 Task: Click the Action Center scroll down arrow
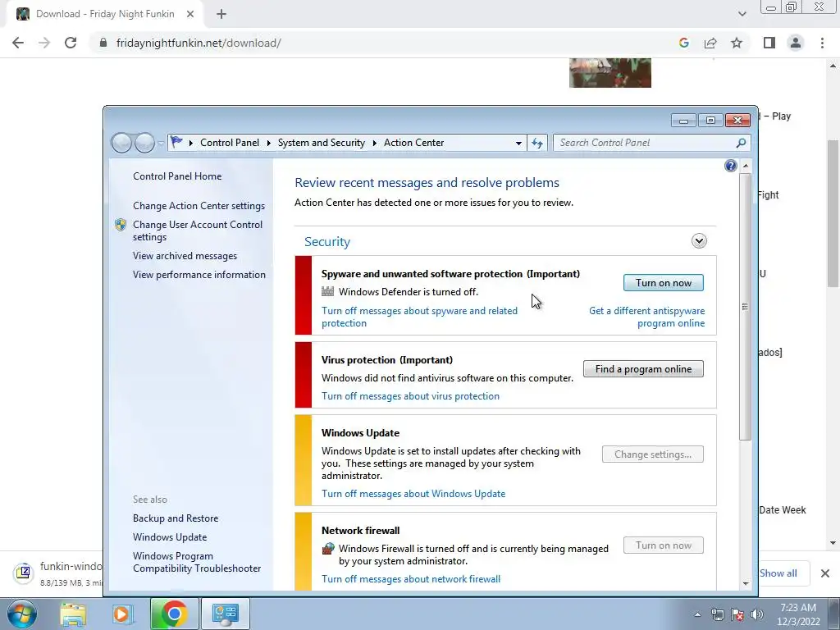click(x=745, y=583)
